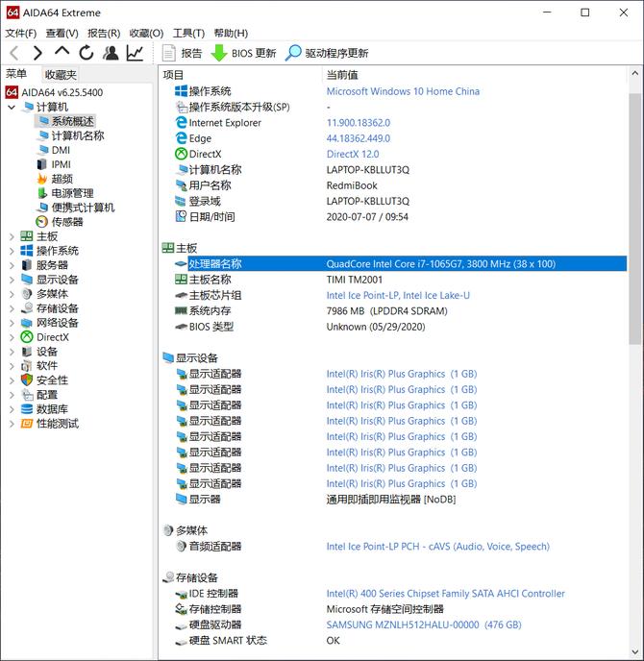Image resolution: width=644 pixels, height=661 pixels.
Task: Click the 驱动程序更新 toolbar button
Action: (327, 53)
